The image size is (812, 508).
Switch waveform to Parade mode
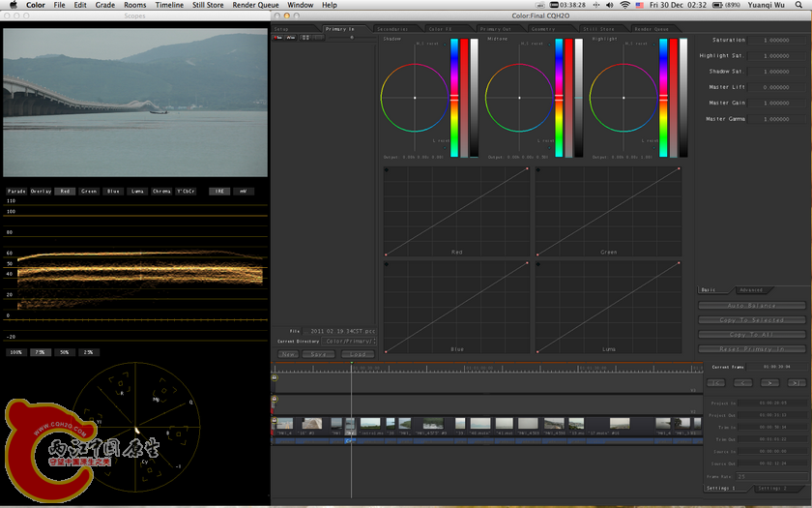16,192
